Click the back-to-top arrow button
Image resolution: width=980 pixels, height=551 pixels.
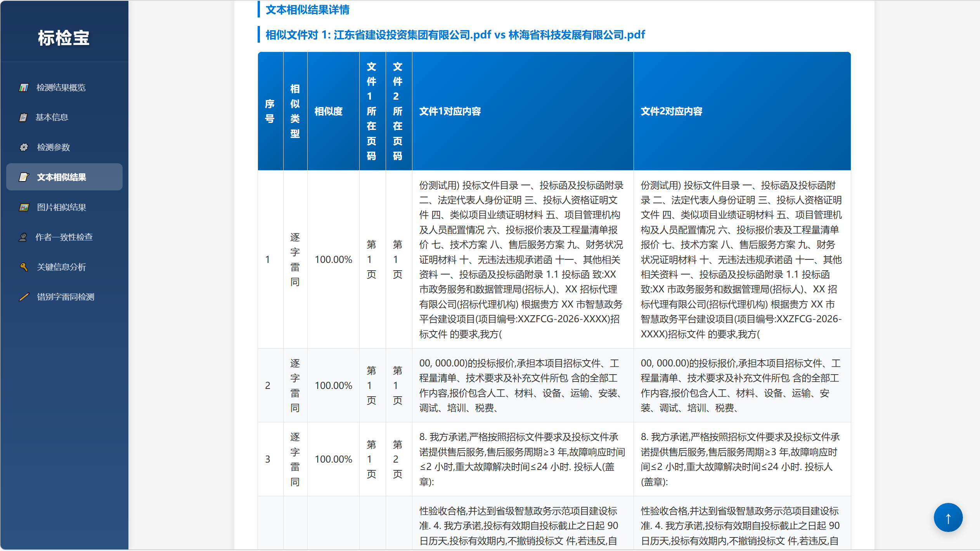coord(948,517)
